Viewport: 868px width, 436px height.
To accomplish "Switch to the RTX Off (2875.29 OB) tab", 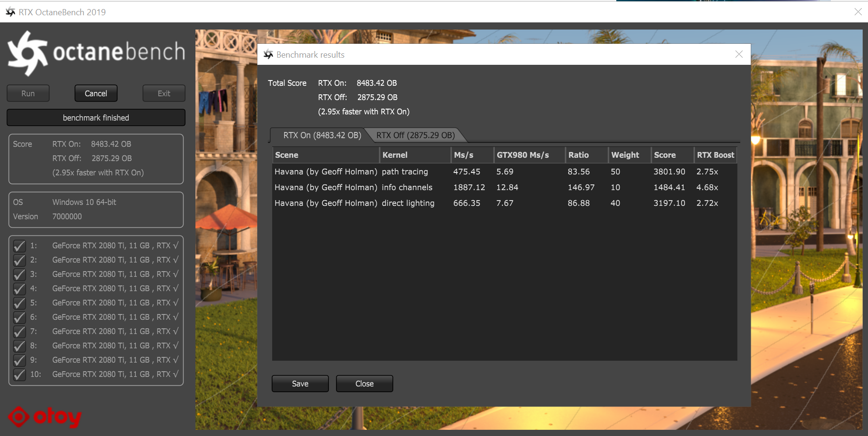I will [416, 135].
